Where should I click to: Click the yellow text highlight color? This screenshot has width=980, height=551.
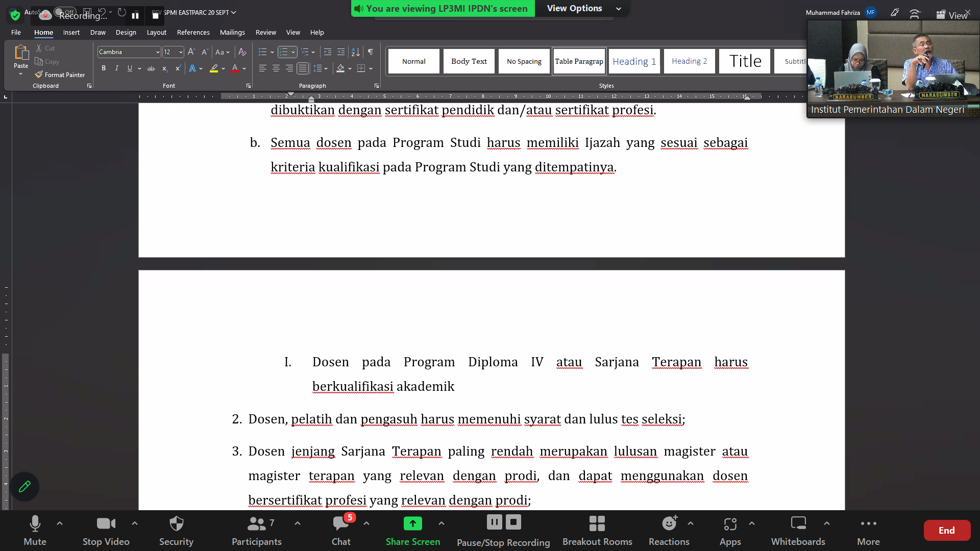pos(214,68)
